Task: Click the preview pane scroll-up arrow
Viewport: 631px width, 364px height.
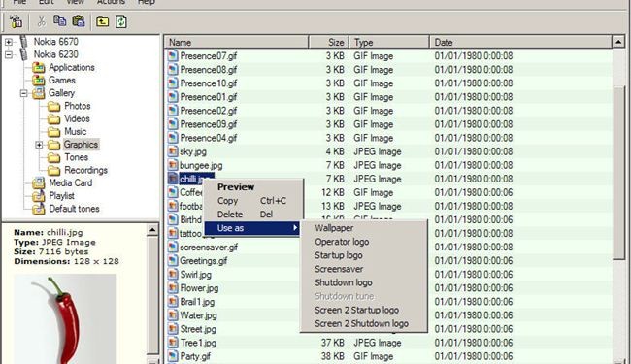Action: tap(152, 230)
